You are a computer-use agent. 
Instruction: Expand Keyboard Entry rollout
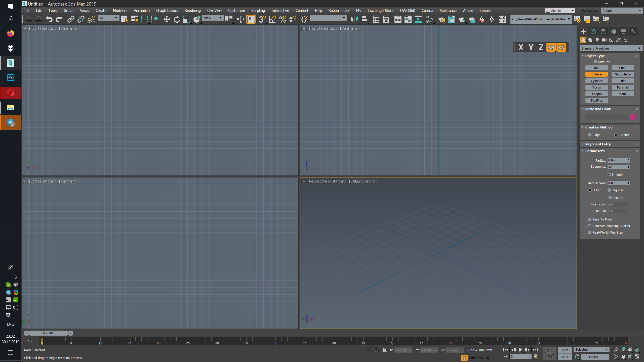[x=598, y=144]
